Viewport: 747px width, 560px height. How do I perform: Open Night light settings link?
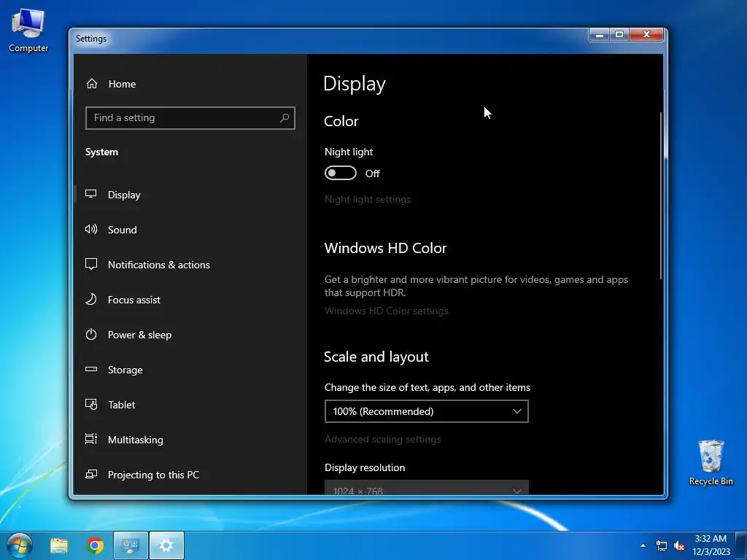[x=368, y=199]
